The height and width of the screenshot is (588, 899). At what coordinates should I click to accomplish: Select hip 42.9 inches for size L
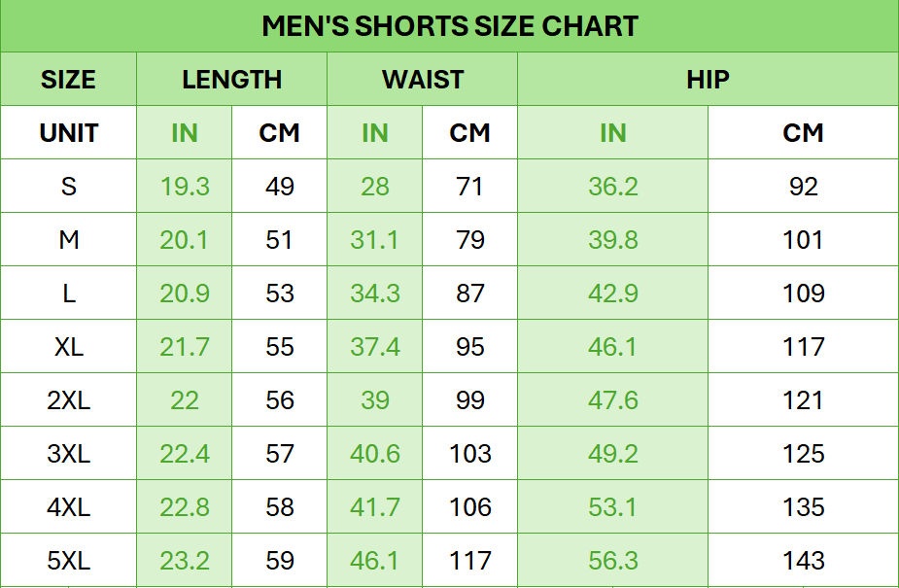[612, 294]
